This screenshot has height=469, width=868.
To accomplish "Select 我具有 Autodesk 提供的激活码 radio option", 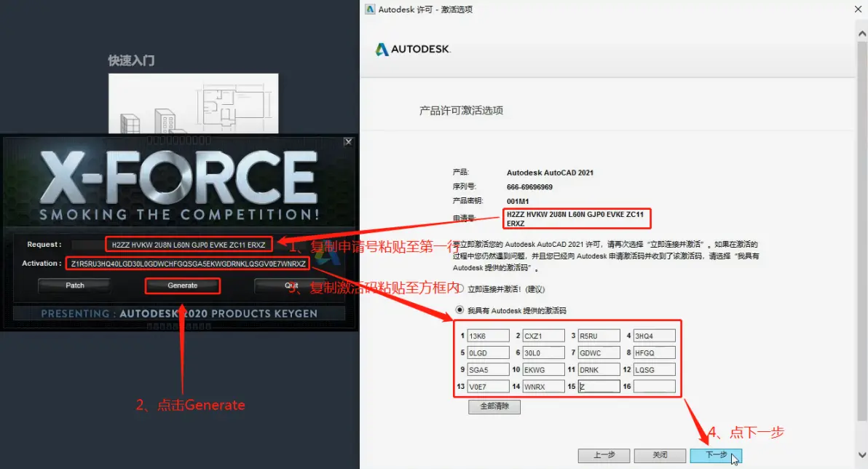I will click(459, 310).
